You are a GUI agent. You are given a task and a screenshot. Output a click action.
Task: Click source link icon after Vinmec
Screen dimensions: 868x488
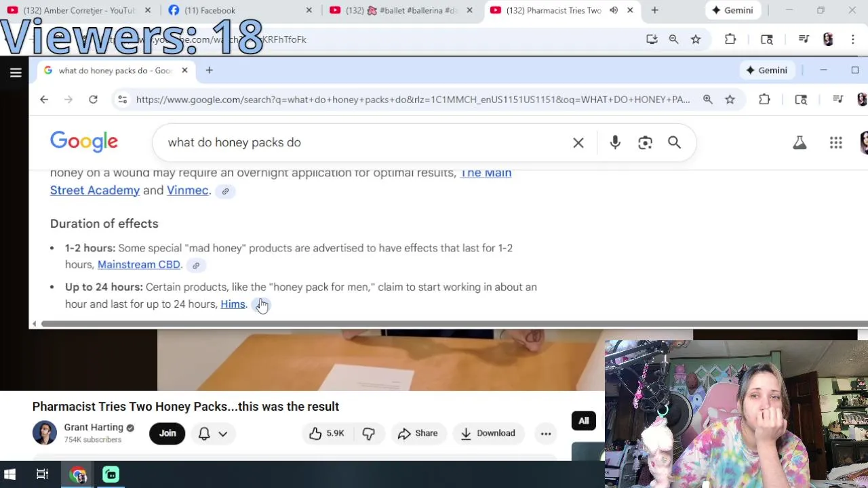225,191
